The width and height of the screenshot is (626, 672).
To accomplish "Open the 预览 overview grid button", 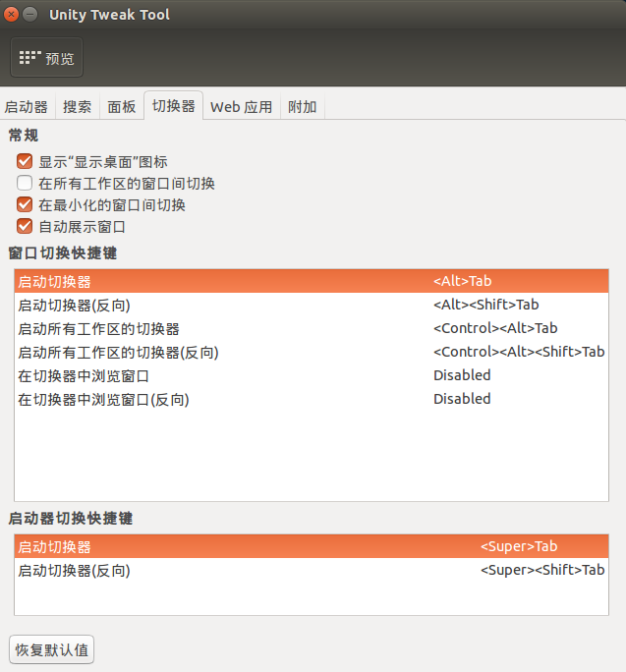I will 47,57.
